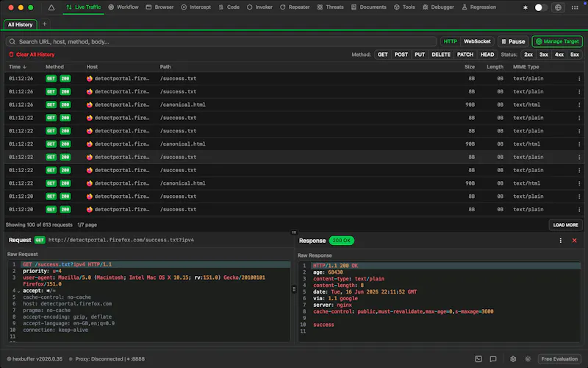Select the HTTP traffic filter

click(x=450, y=41)
